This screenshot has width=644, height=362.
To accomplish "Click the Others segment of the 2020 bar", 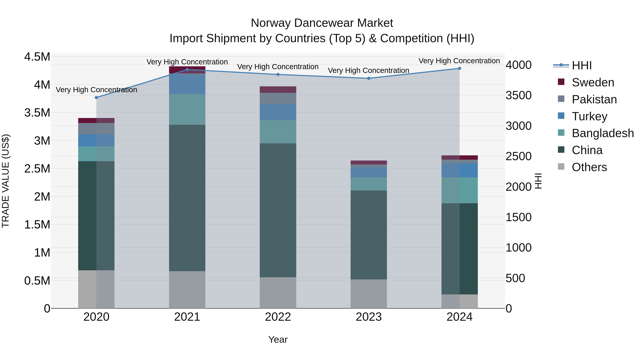I will click(x=96, y=289).
